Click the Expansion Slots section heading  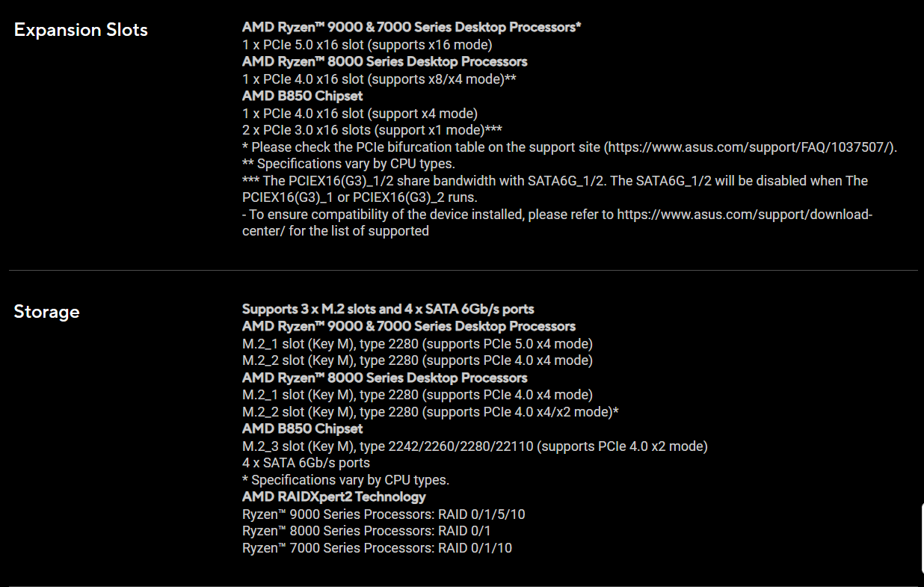81,30
